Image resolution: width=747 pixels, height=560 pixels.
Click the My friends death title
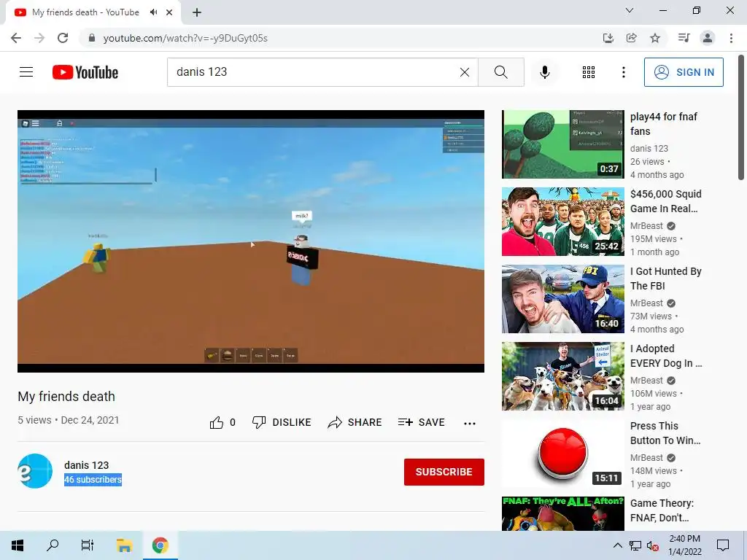pyautogui.click(x=66, y=396)
